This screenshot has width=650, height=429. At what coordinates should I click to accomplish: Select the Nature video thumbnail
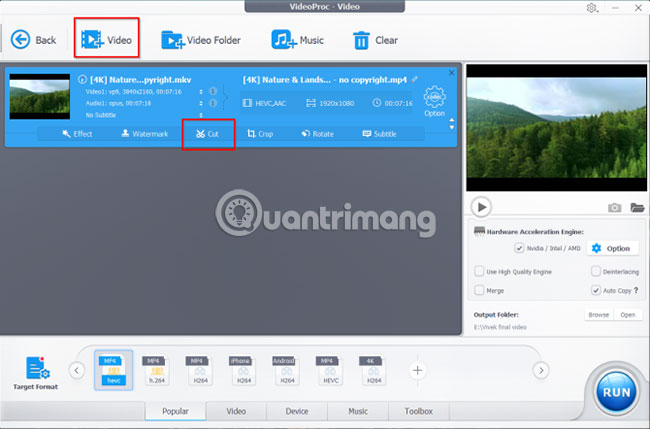tap(40, 97)
